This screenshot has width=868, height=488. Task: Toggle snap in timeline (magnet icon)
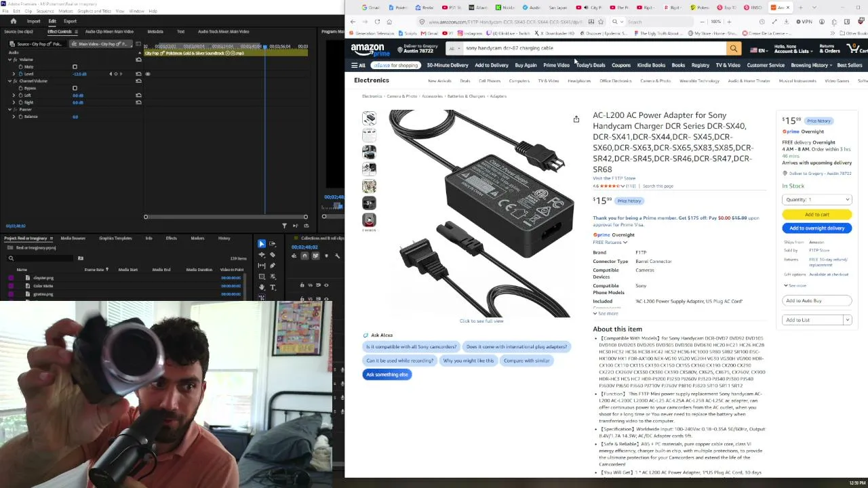304,256
